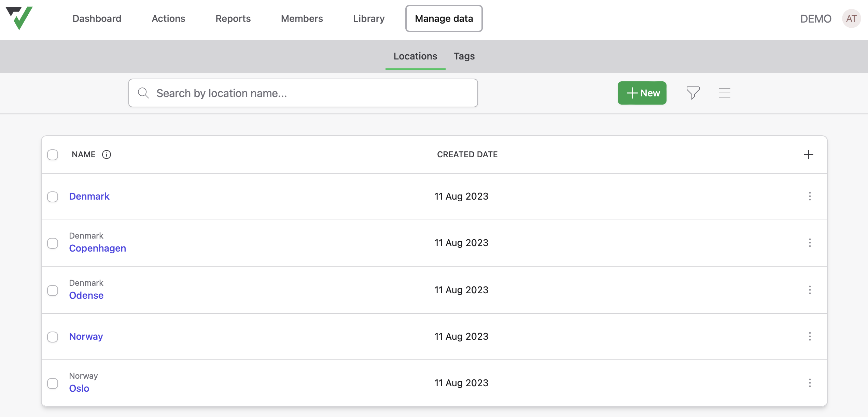Click the green checkmark app logo
868x417 pixels.
[x=19, y=18]
